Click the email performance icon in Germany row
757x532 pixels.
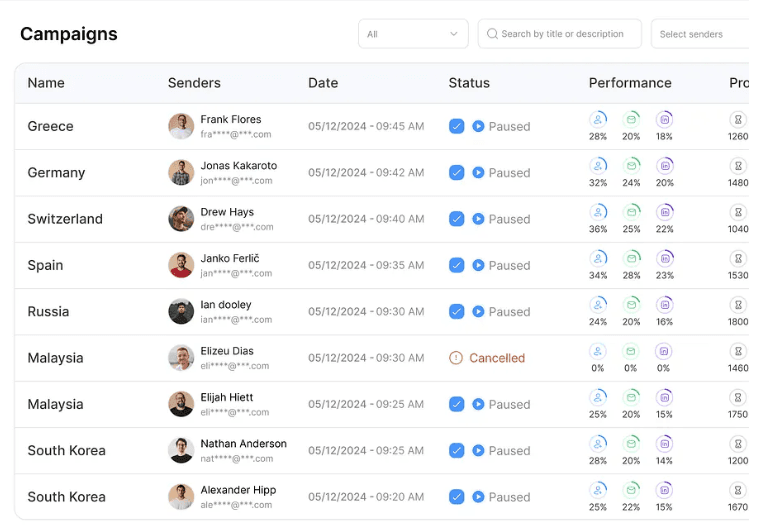631,165
